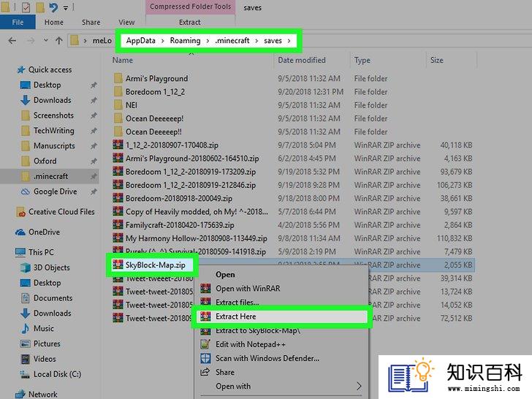Expand the chevron between AppData and Roaming
Screen dimensions: 532x399
pos(163,41)
